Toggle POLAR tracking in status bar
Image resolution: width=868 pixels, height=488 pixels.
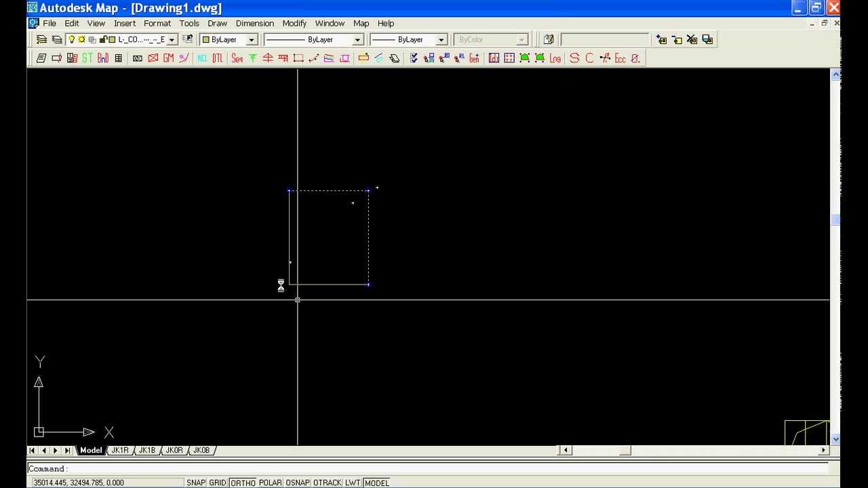click(271, 483)
